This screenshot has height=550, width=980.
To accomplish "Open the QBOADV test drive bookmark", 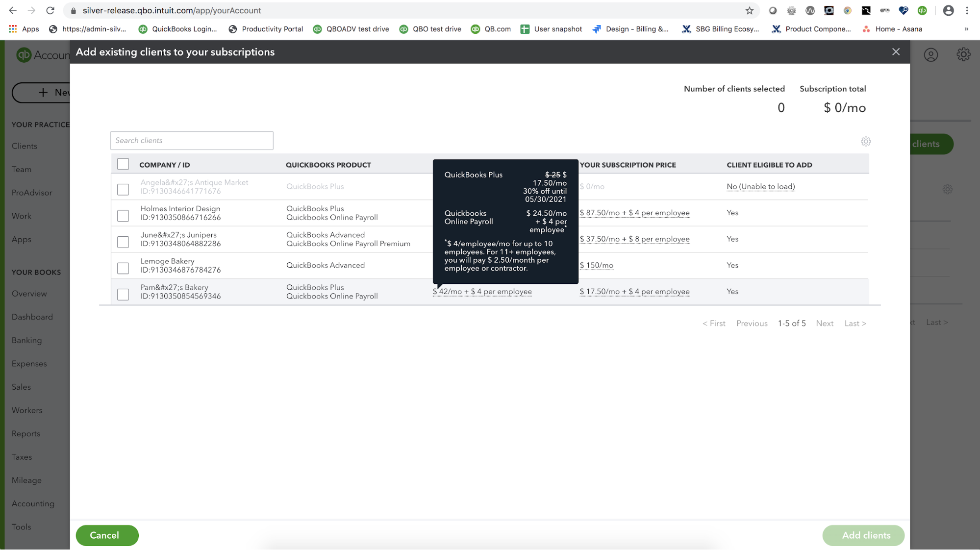I will click(x=351, y=29).
